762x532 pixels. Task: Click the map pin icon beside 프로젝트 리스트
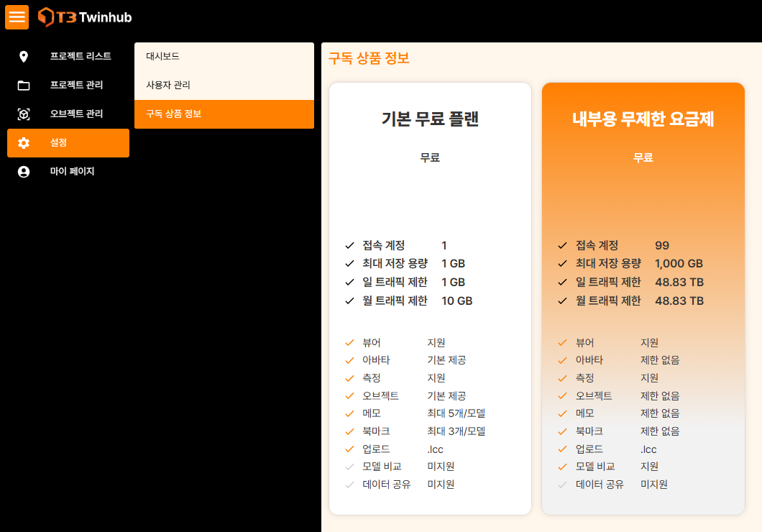point(23,56)
